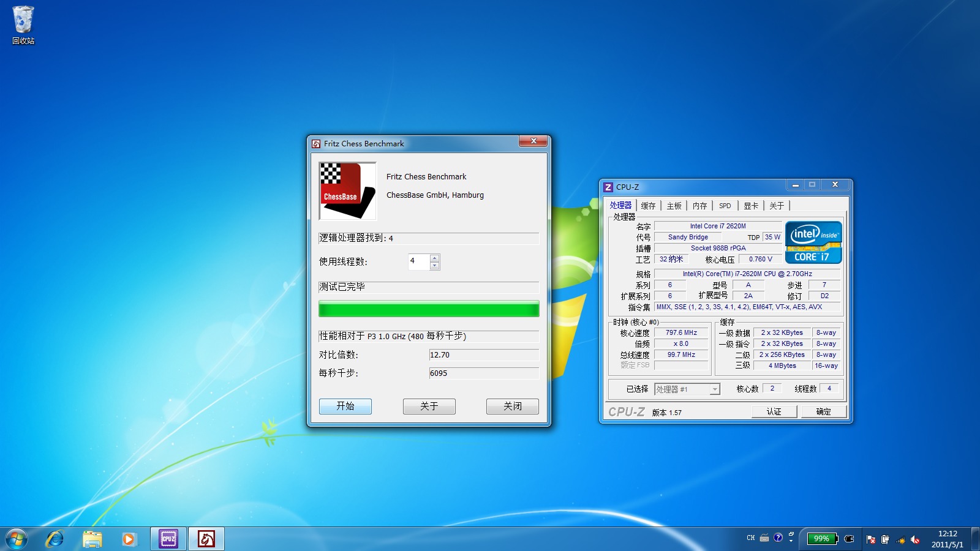Increase thread count with up arrow
The width and height of the screenshot is (980, 551).
coord(434,258)
